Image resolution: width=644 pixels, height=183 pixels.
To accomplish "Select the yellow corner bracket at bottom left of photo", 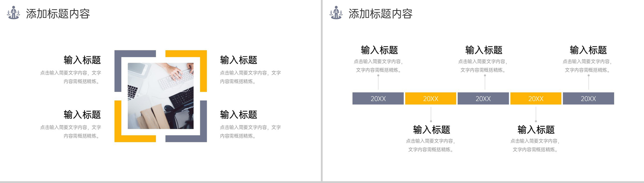I will (x=135, y=121).
